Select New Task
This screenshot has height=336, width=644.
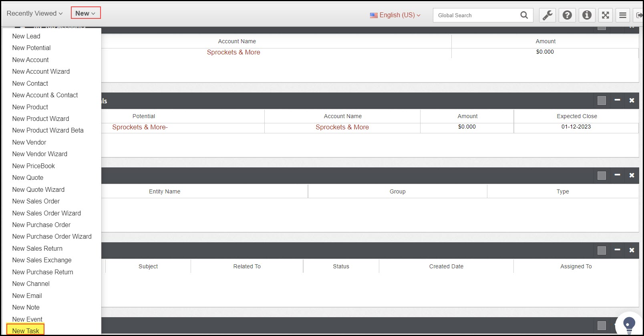click(26, 331)
